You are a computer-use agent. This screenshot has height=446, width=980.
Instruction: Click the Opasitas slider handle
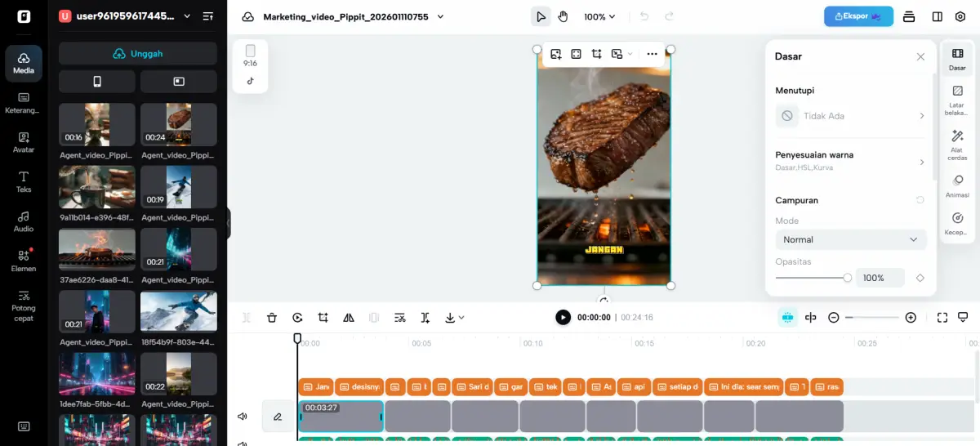[847, 278]
